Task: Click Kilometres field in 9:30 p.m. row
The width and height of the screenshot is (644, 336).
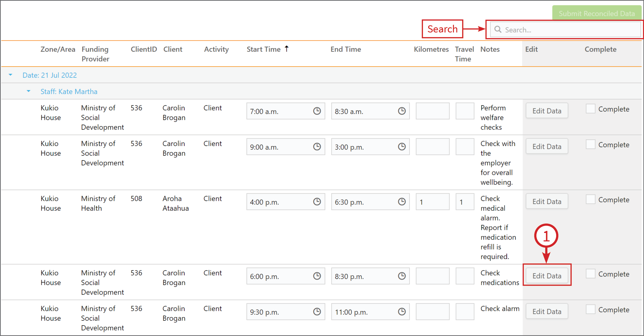Action: click(x=432, y=311)
